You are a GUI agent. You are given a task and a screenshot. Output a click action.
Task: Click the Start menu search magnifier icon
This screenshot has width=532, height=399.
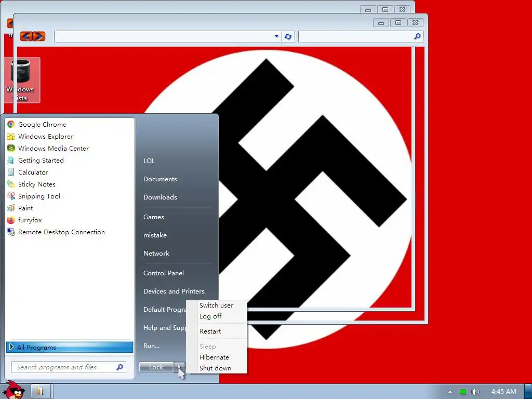[x=120, y=367]
